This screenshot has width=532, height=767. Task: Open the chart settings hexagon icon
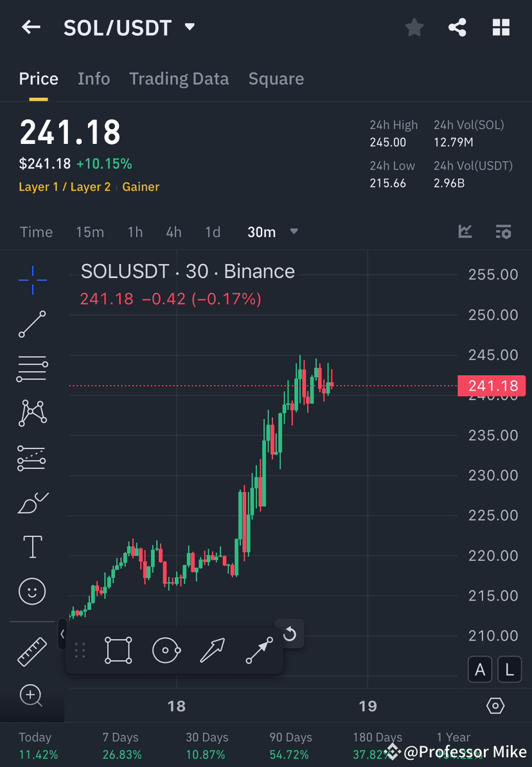pyautogui.click(x=495, y=705)
